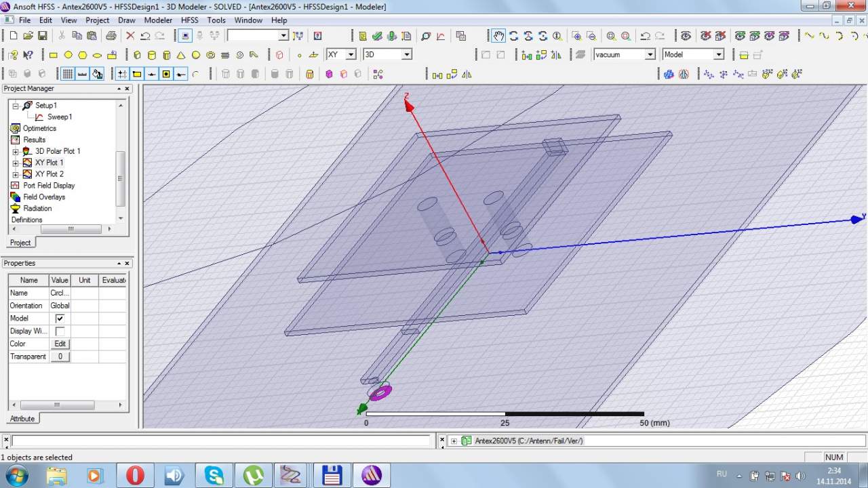
Task: Click the Delete red X icon
Action: point(130,36)
